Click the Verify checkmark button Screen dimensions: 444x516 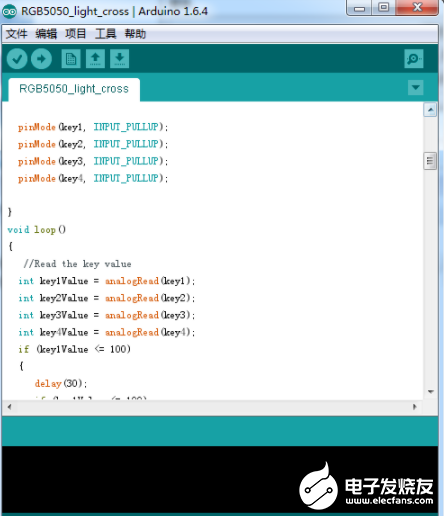coord(17,59)
